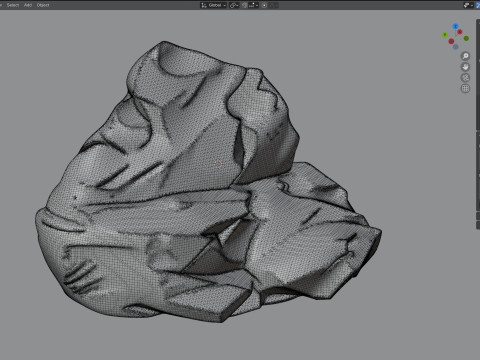This screenshot has height=360, width=480.
Task: Click the dark red negative X gizmo dot
Action: pos(451,41)
